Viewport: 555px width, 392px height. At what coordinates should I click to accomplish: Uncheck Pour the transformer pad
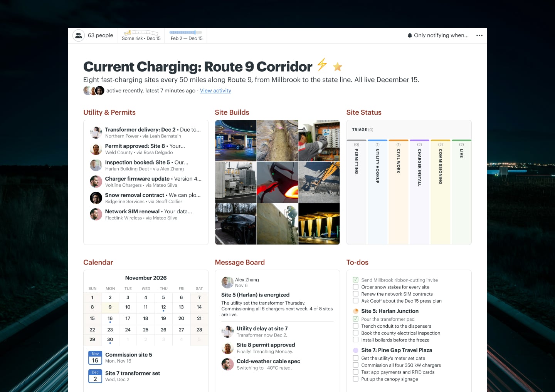click(356, 319)
